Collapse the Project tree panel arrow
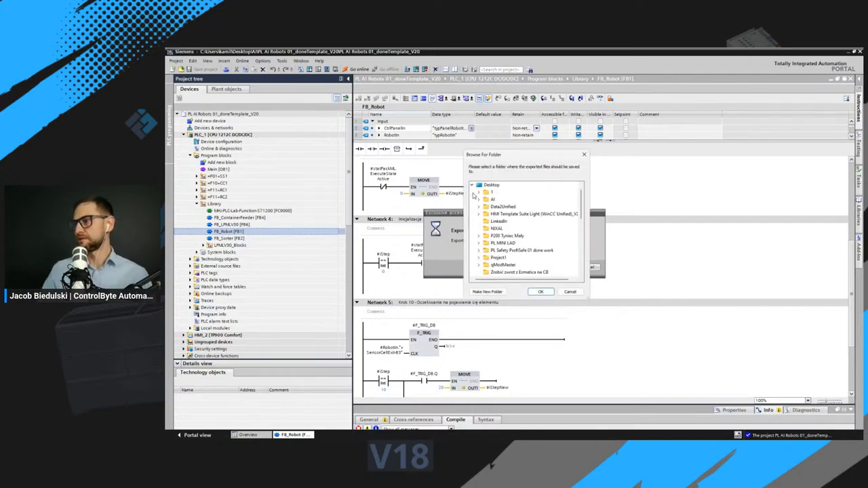Screen dimensions: 868x488 point(348,79)
